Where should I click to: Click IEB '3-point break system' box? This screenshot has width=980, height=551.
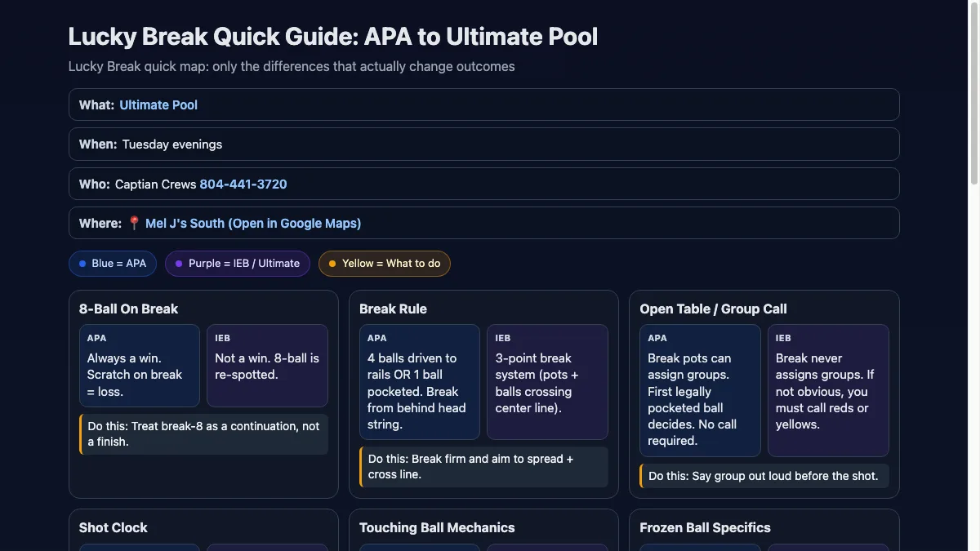pyautogui.click(x=547, y=382)
